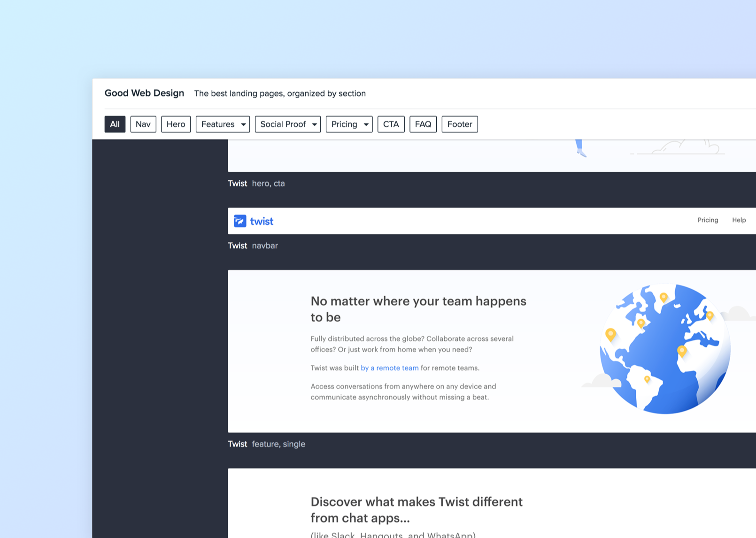Open the Good Web Design home title
756x538 pixels.
[144, 93]
